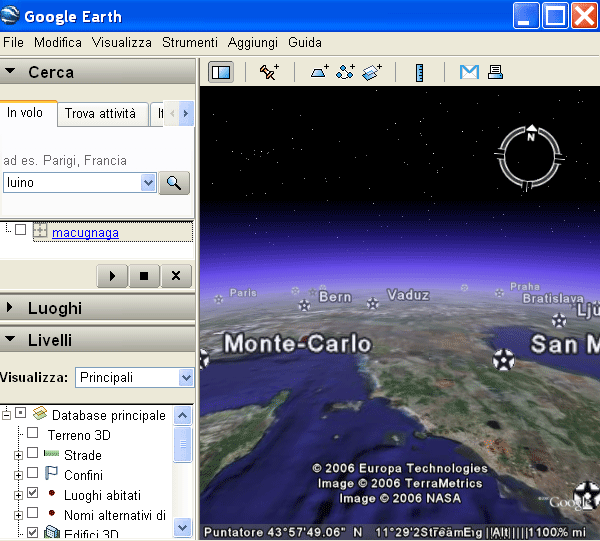Screen dimensions: 600x541
Task: Toggle the Database principale checkbox
Action: 20,413
